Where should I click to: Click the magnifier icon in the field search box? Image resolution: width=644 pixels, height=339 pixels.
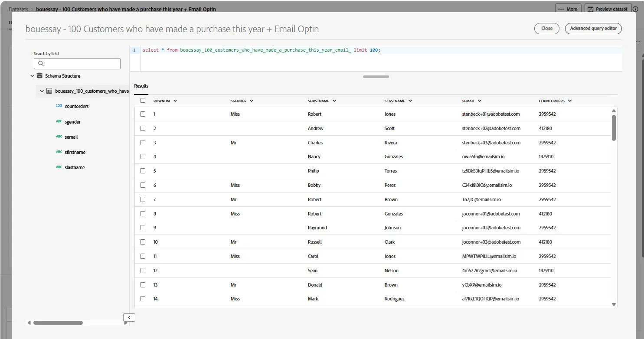coord(41,64)
